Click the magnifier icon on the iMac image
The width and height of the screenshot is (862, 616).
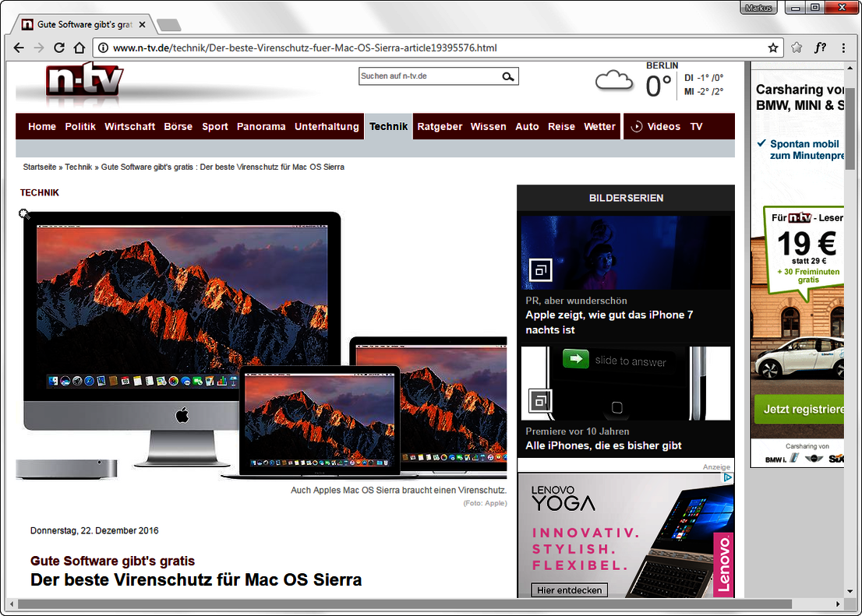[x=24, y=213]
